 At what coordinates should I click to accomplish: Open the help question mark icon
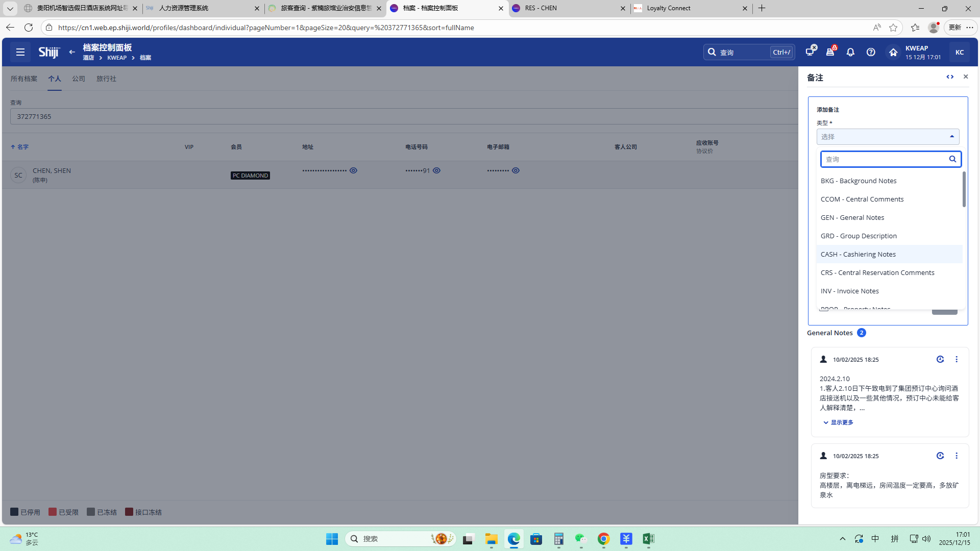coord(871,52)
